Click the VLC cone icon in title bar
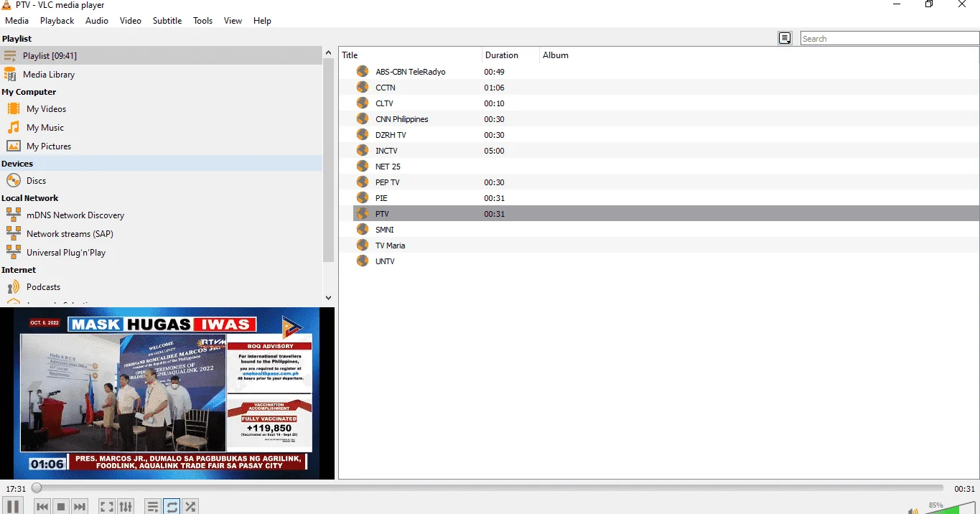The width and height of the screenshot is (980, 514). 6,4
